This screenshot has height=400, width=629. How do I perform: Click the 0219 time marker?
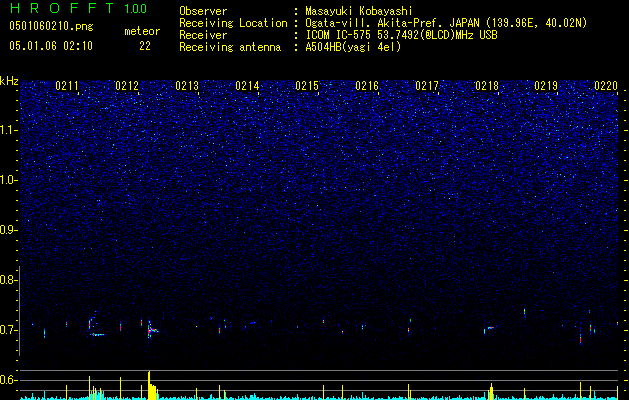[546, 86]
